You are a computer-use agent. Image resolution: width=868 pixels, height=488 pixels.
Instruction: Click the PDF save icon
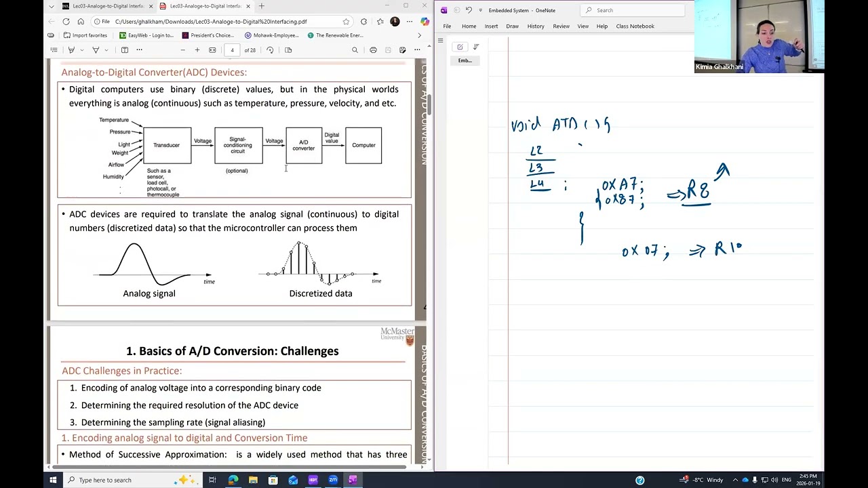click(388, 50)
